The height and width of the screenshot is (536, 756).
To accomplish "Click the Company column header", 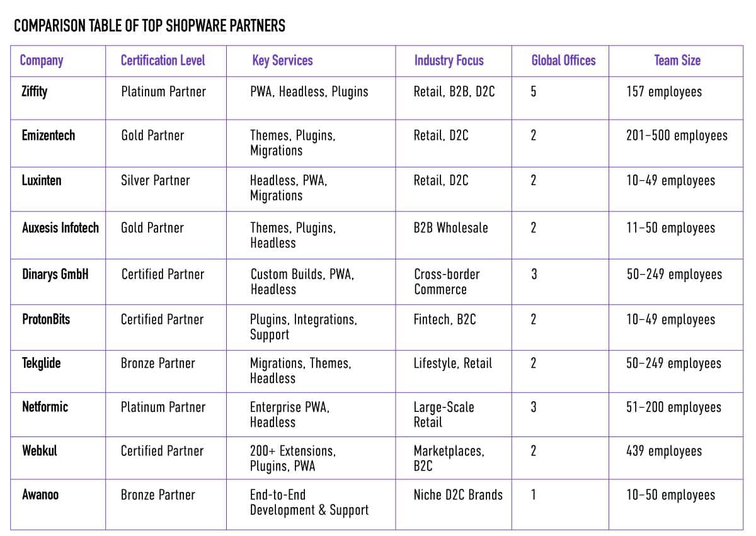I will pos(42,60).
